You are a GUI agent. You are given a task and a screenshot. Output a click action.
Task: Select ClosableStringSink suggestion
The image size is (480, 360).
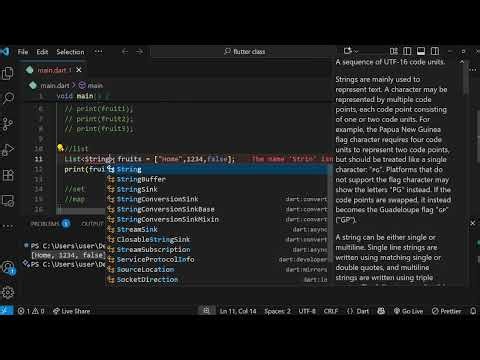[217, 239]
